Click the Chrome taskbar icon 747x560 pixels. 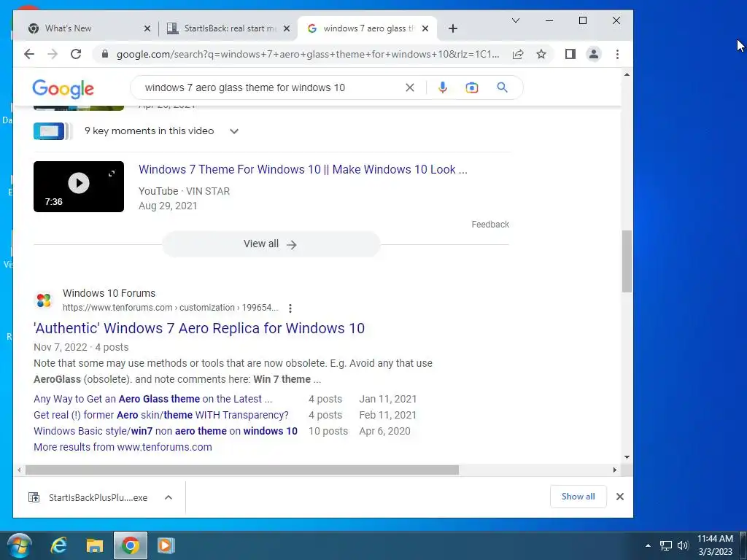point(130,545)
